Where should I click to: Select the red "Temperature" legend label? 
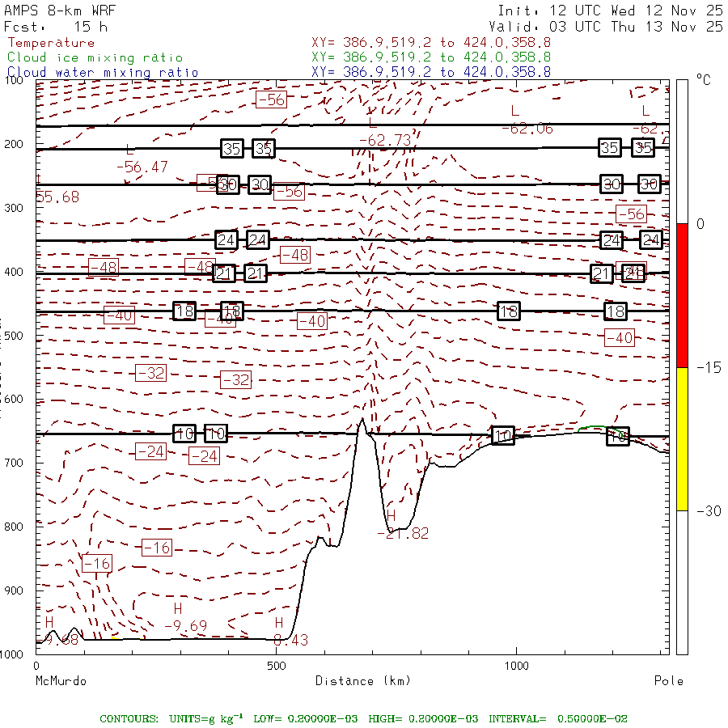tap(51, 43)
